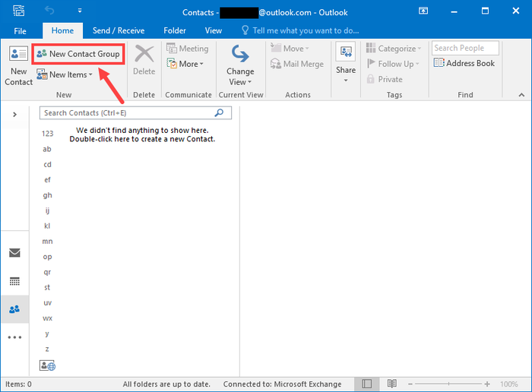Expand the collapsed folder pane
Viewport: 532px width, 392px height.
point(14,115)
